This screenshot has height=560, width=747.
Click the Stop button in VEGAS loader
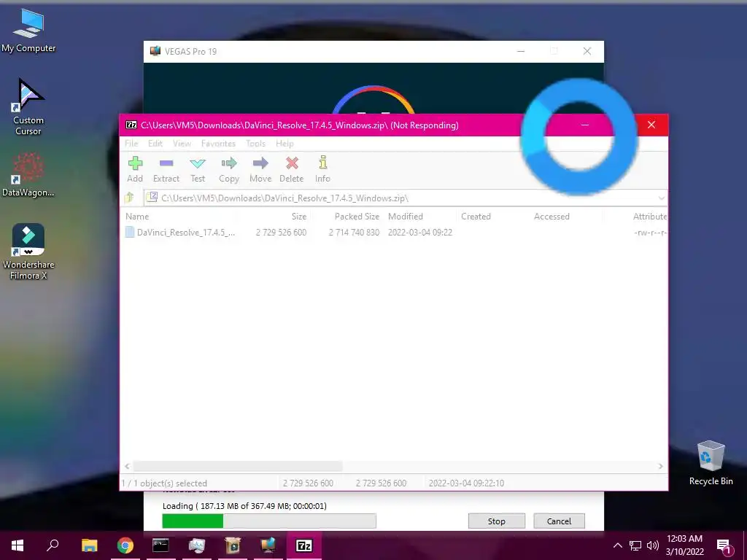496,521
